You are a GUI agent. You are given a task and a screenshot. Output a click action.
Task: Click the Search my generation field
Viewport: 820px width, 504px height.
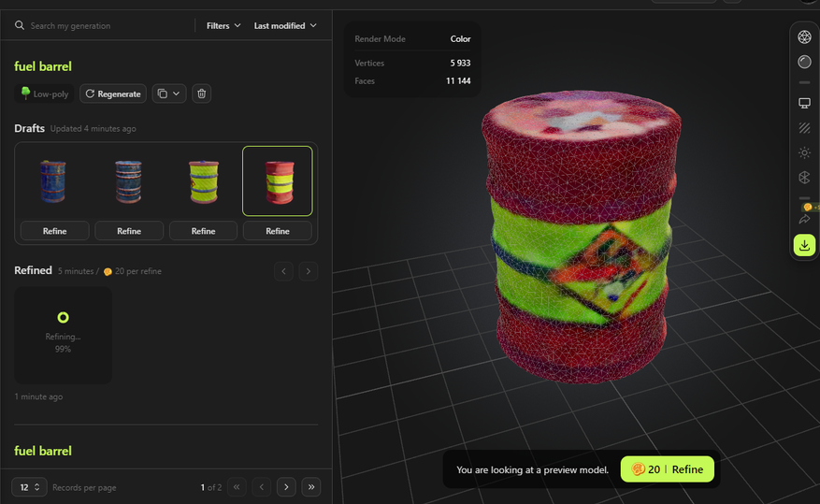(x=103, y=26)
